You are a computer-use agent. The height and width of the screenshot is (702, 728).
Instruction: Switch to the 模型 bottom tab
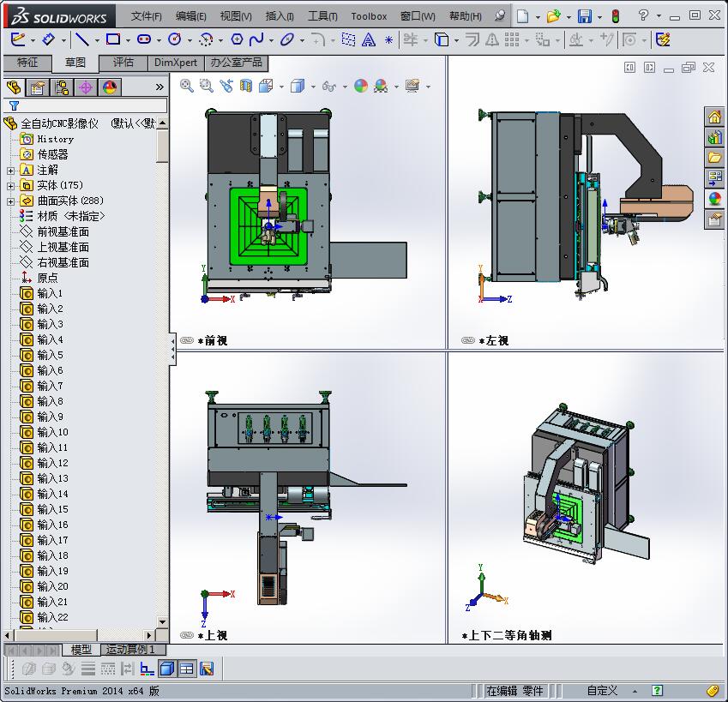pyautogui.click(x=81, y=650)
